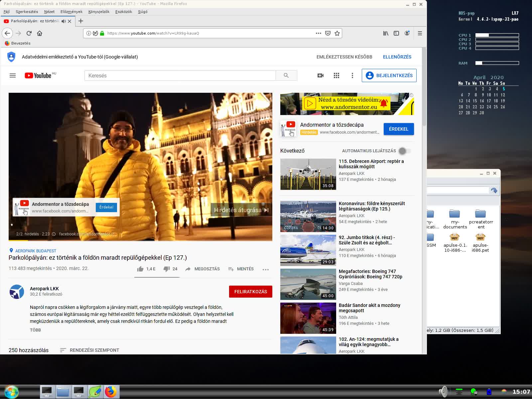Open new tab with plus button
Image resolution: width=532 pixels, height=399 pixels.
tap(80, 21)
